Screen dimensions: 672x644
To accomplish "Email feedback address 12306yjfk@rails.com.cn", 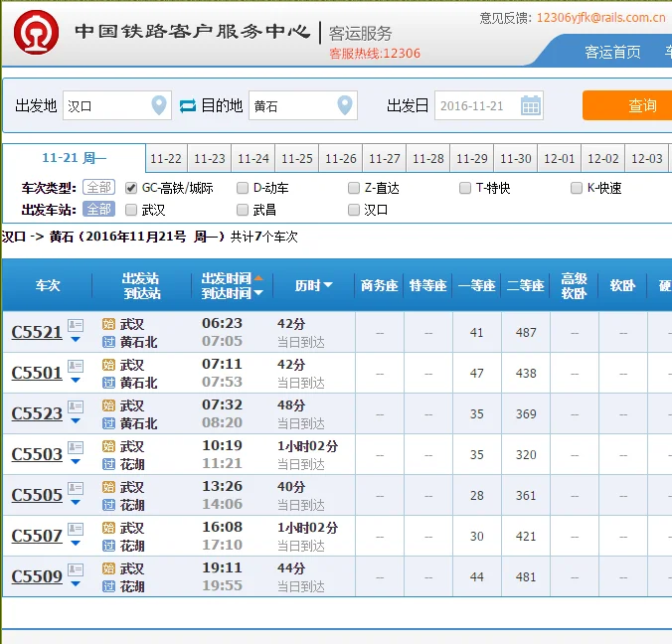I will coord(600,18).
